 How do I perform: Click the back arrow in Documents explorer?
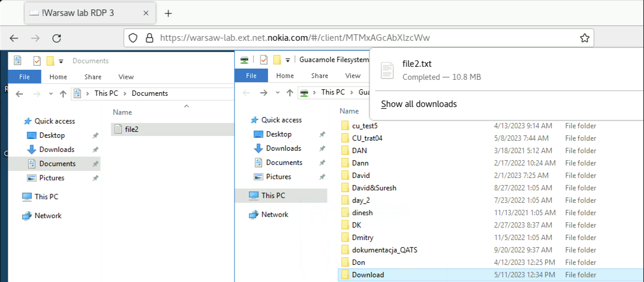(19, 93)
